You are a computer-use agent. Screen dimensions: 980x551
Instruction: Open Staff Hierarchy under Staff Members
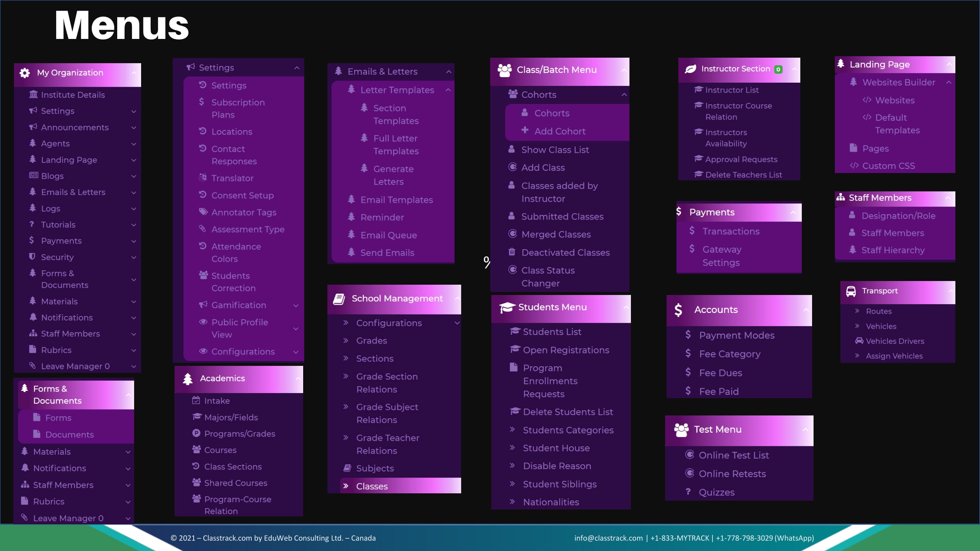893,250
